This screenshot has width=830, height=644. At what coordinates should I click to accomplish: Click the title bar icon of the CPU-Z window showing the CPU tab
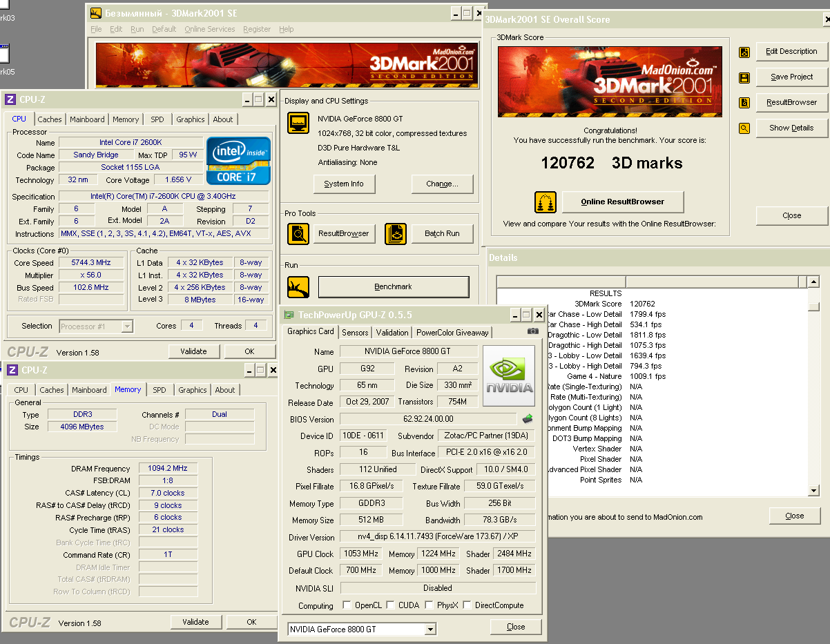click(11, 99)
